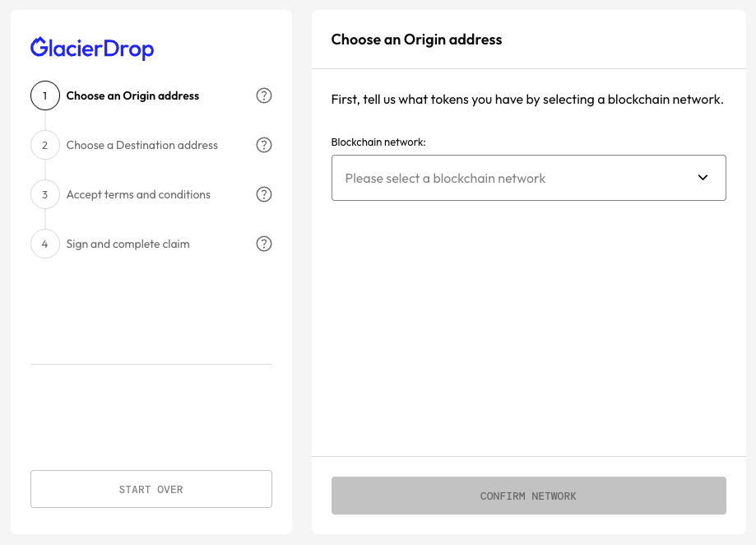Select the Choose an Origin address step label

[x=132, y=95]
